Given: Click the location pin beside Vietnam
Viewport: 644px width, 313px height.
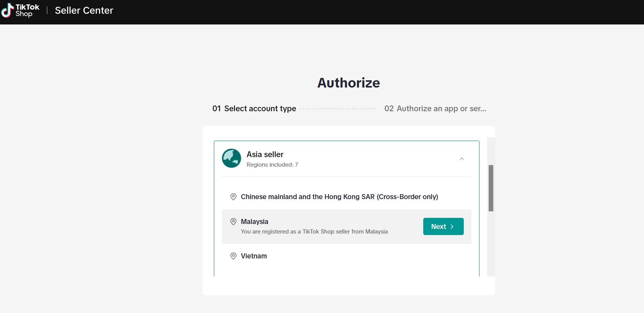Looking at the screenshot, I should pos(233,256).
